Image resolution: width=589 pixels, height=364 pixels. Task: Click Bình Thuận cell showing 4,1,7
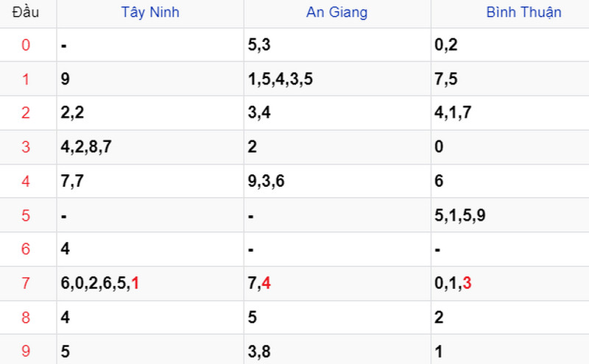click(510, 113)
